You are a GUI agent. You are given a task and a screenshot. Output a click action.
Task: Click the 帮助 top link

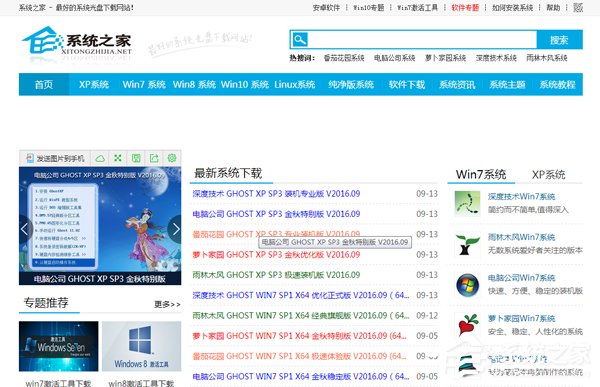[x=553, y=8]
